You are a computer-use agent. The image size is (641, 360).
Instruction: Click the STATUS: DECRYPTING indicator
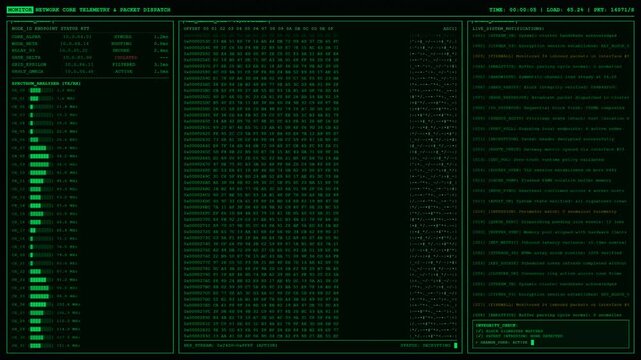(x=426, y=346)
